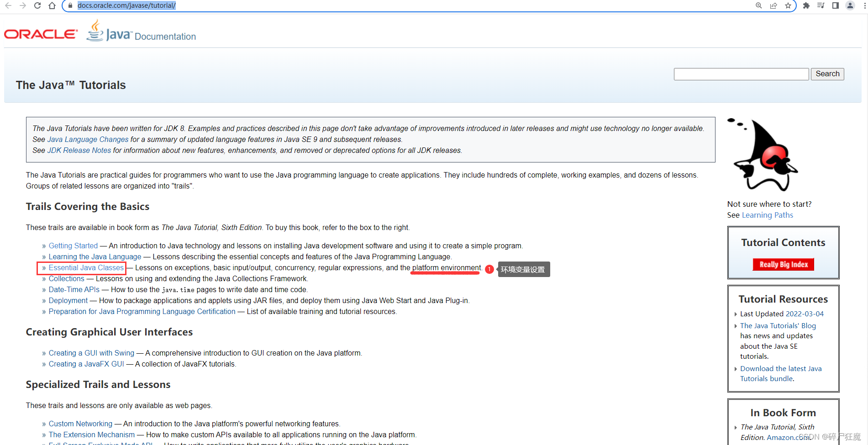This screenshot has width=868, height=445.
Task: Click The Java Tutorials page heading
Action: (71, 85)
